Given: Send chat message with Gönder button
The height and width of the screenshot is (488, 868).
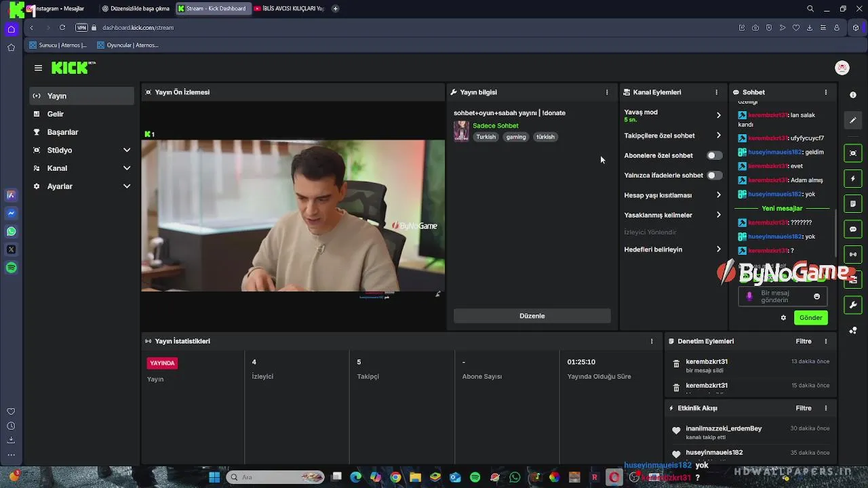Looking at the screenshot, I should (x=810, y=318).
